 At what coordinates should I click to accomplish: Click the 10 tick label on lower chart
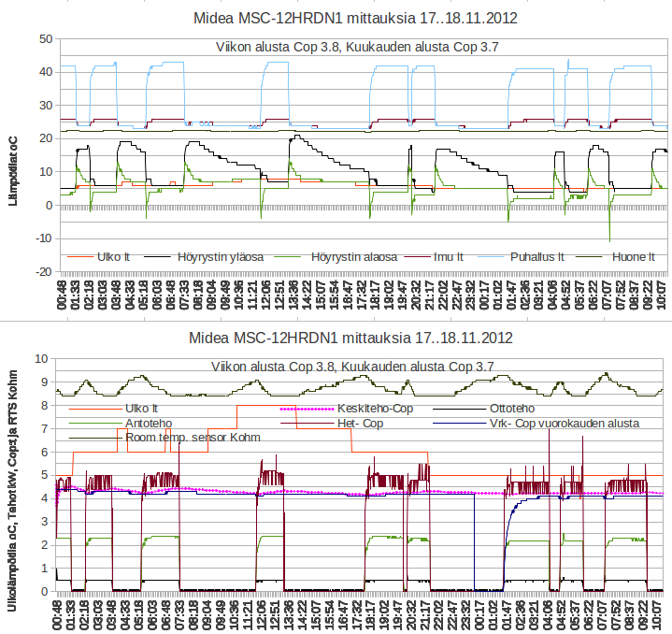click(x=41, y=359)
